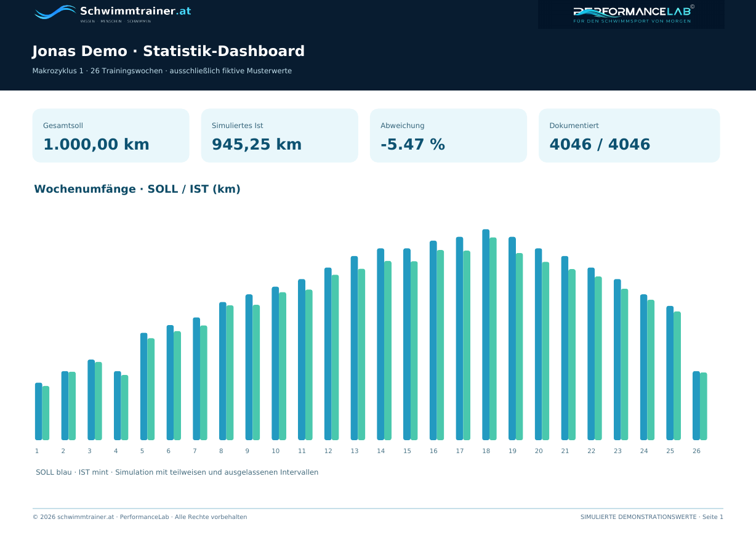Select the subtitle starting with 'Makrozyklus 1'

point(162,71)
